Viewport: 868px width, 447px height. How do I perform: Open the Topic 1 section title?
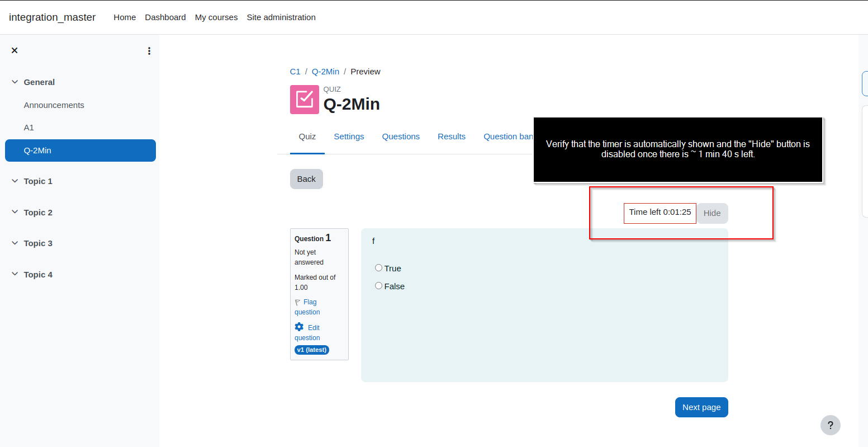point(38,181)
